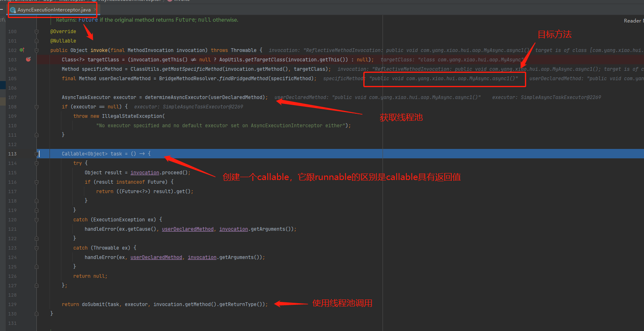This screenshot has height=331, width=644.
Task: Click the invocation variable on line 115
Action: (x=145, y=173)
